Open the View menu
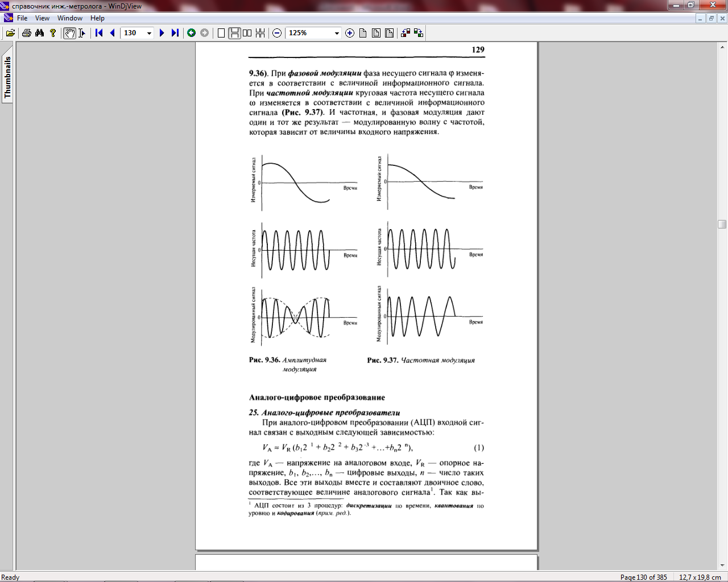728x582 pixels. click(42, 18)
